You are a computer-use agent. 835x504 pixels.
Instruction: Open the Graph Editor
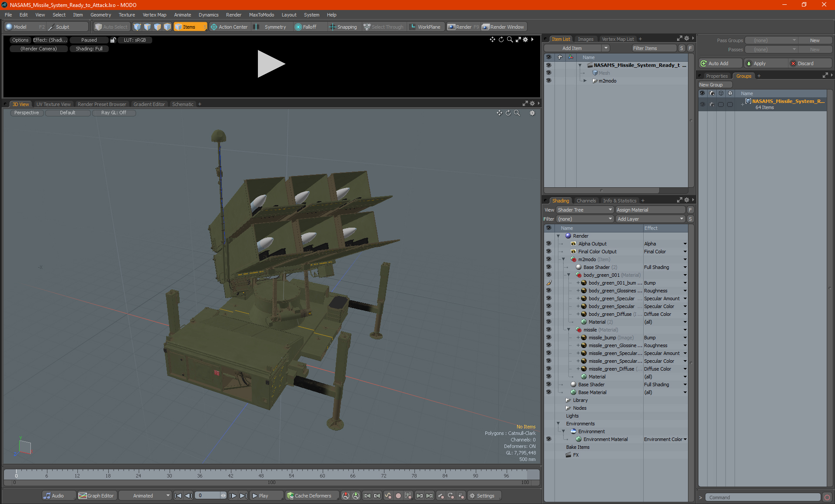[x=97, y=496]
